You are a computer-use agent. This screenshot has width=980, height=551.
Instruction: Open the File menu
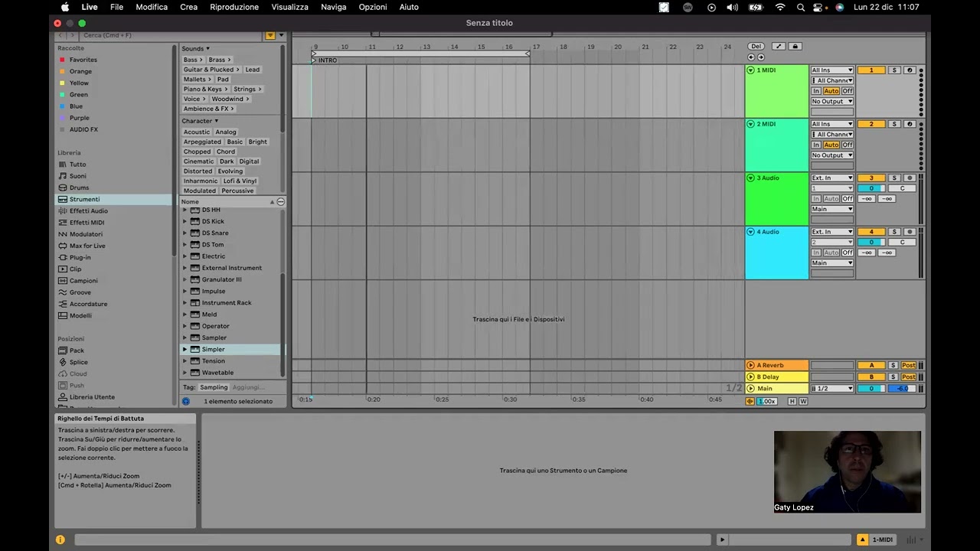[x=116, y=7]
